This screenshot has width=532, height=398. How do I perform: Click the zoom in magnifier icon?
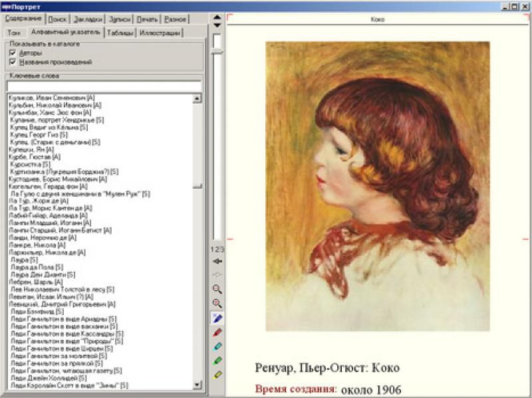pyautogui.click(x=217, y=303)
